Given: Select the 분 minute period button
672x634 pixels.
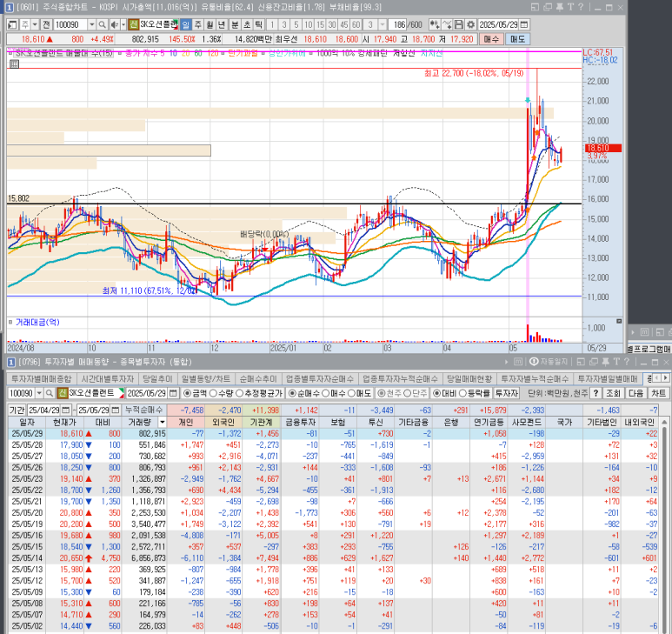Looking at the screenshot, I should point(235,25).
